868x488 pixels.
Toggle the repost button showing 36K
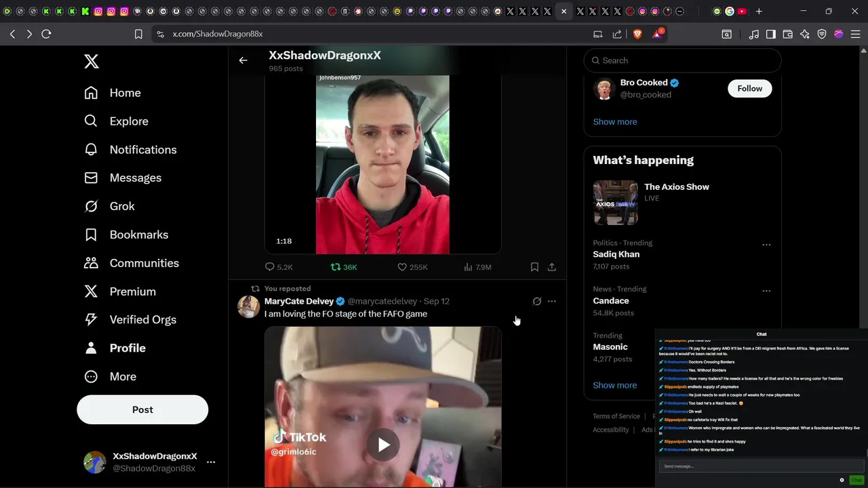coord(344,267)
